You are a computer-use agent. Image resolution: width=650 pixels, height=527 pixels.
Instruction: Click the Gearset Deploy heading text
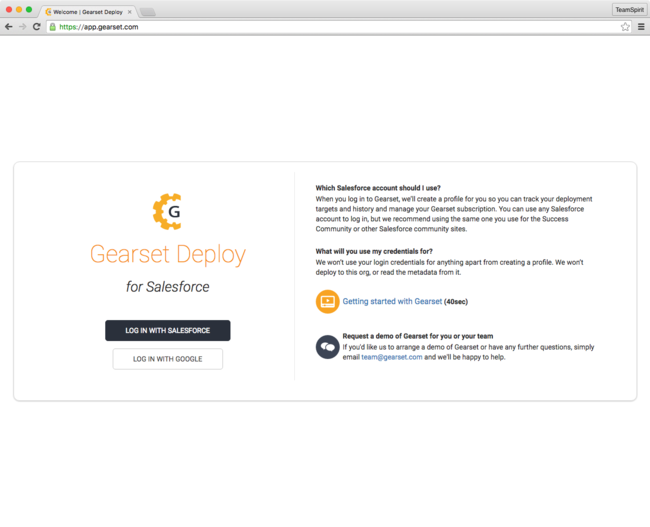point(167,254)
